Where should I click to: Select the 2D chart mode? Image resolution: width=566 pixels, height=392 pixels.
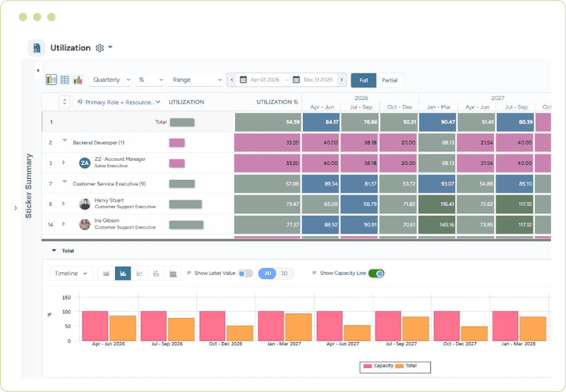pos(267,274)
